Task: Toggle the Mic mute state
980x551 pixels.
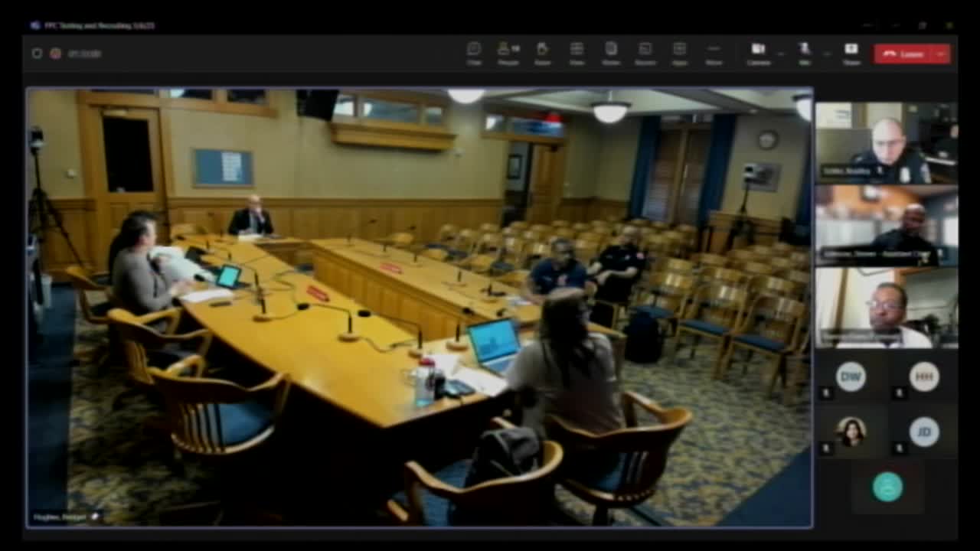Action: (x=805, y=53)
